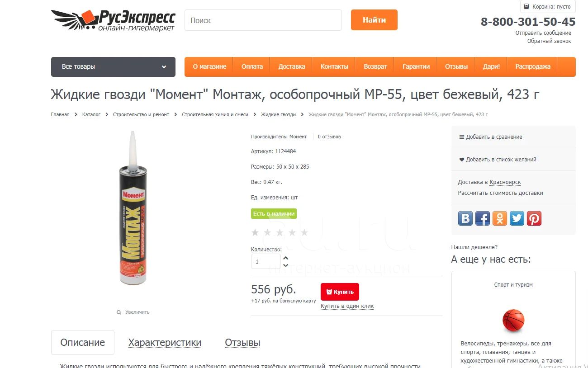This screenshot has height=368, width=588.
Task: Decrease quantity with down arrow
Action: pyautogui.click(x=285, y=265)
